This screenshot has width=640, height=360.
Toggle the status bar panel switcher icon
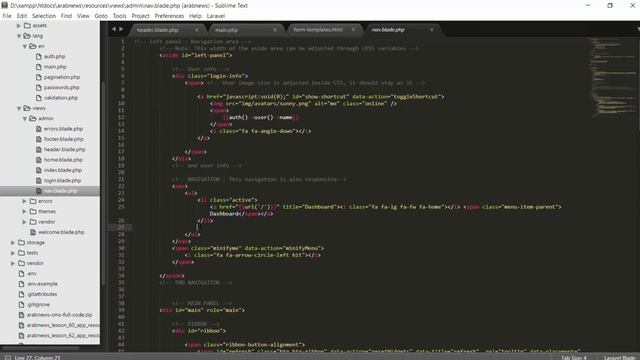click(7, 358)
